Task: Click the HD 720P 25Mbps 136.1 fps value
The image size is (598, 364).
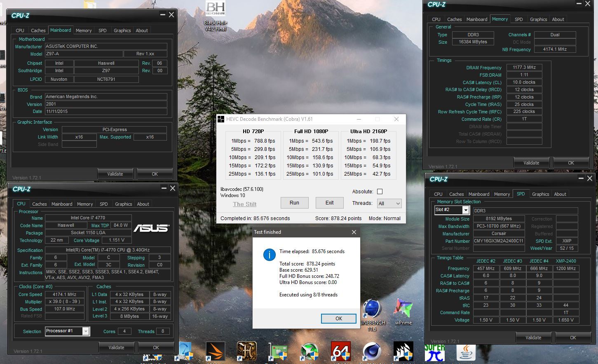Action: coord(265,174)
